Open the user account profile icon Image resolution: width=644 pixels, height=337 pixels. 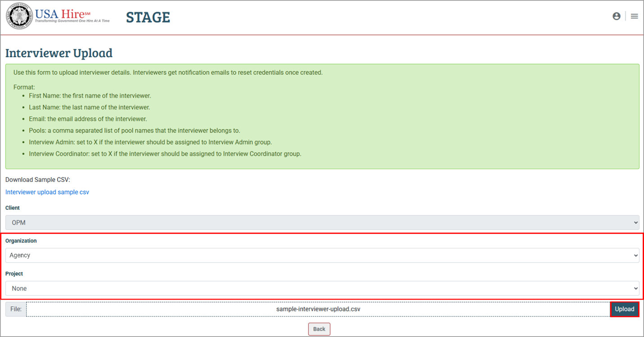pyautogui.click(x=617, y=16)
